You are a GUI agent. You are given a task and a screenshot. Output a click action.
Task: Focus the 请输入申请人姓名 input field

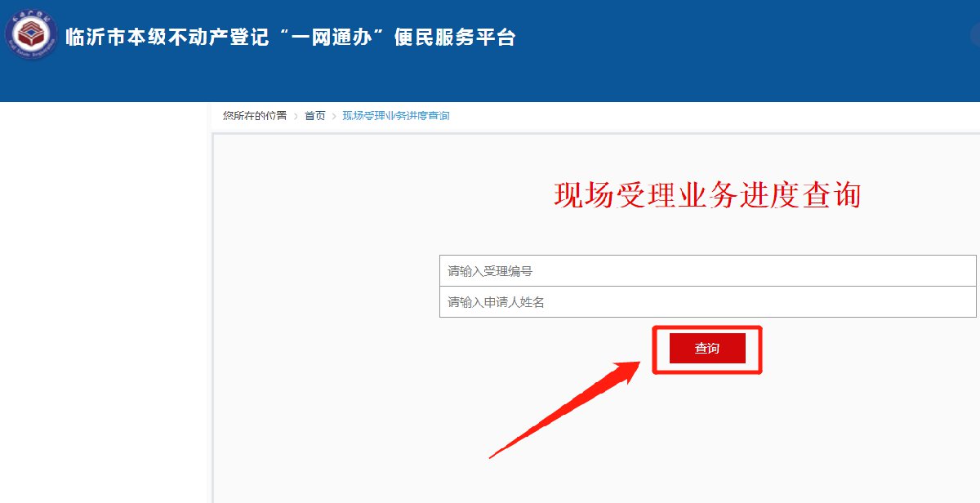(707, 302)
